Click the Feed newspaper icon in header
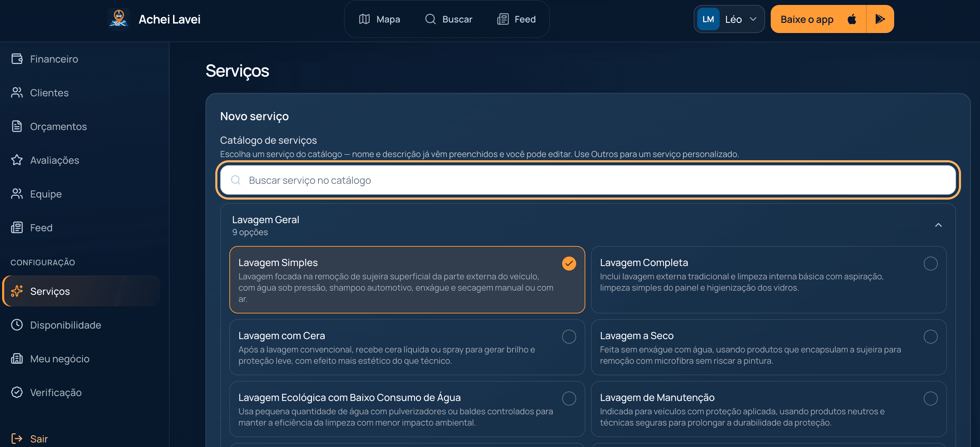This screenshot has height=447, width=980. pos(503,19)
